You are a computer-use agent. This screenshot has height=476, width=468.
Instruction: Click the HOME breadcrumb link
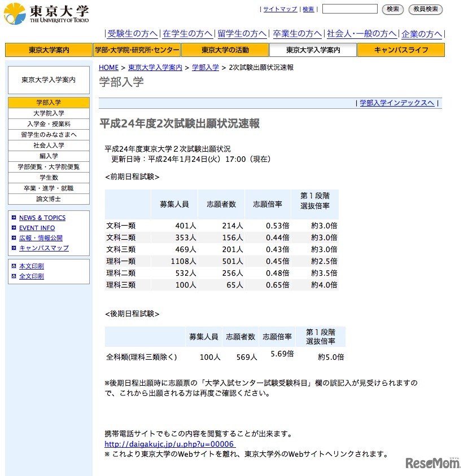pyautogui.click(x=108, y=67)
